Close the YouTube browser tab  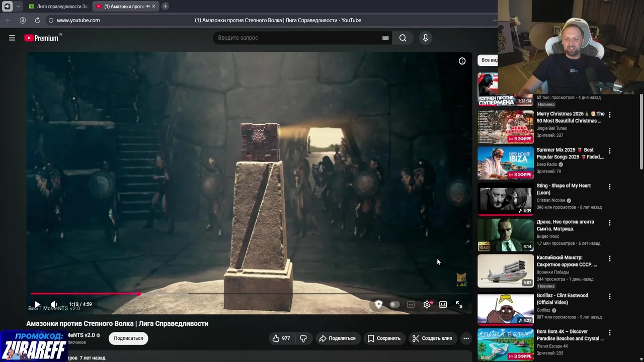153,7
